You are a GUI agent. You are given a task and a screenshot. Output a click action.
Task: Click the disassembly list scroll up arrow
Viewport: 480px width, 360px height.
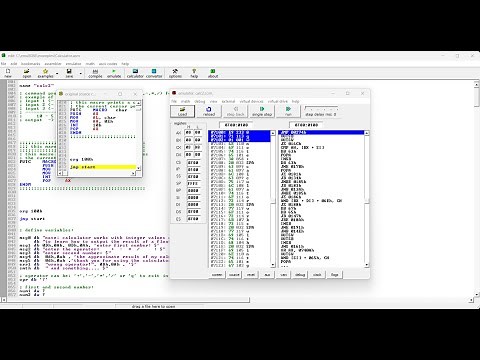point(367,133)
